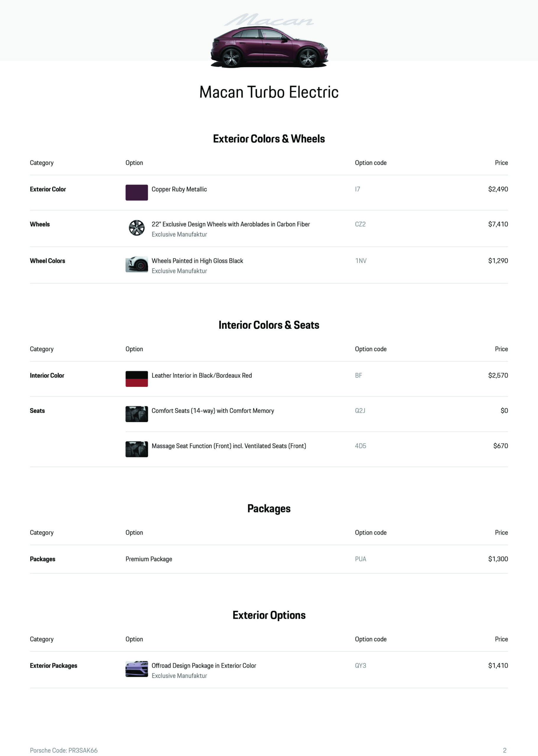Click the Massage Seat Function thumbnail
This screenshot has width=538, height=756.
point(136,449)
